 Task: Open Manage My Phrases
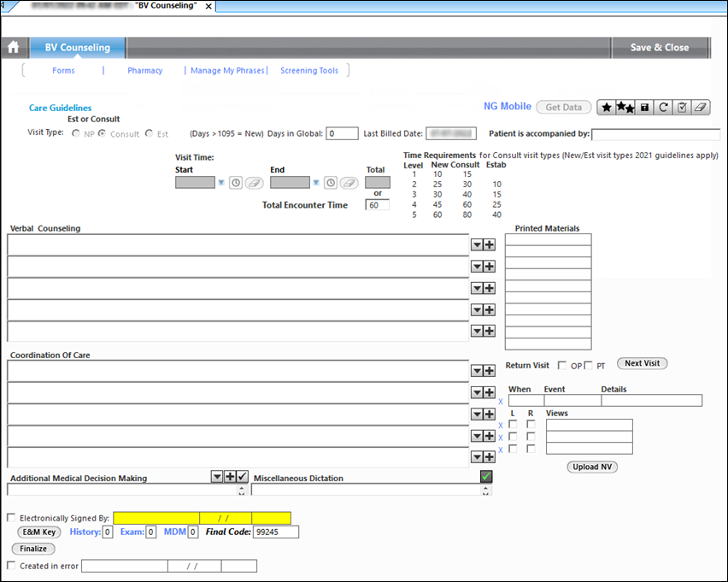pyautogui.click(x=227, y=71)
